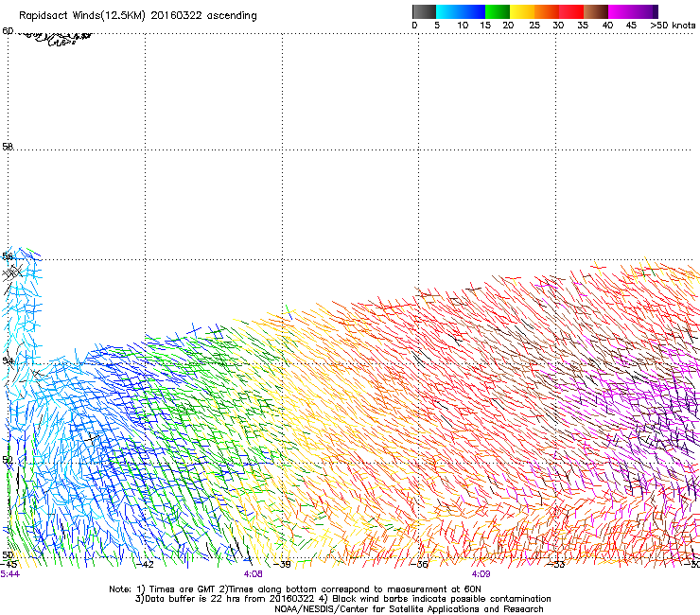Click the longitude label '-36'
The image size is (700, 615).
coord(419,564)
